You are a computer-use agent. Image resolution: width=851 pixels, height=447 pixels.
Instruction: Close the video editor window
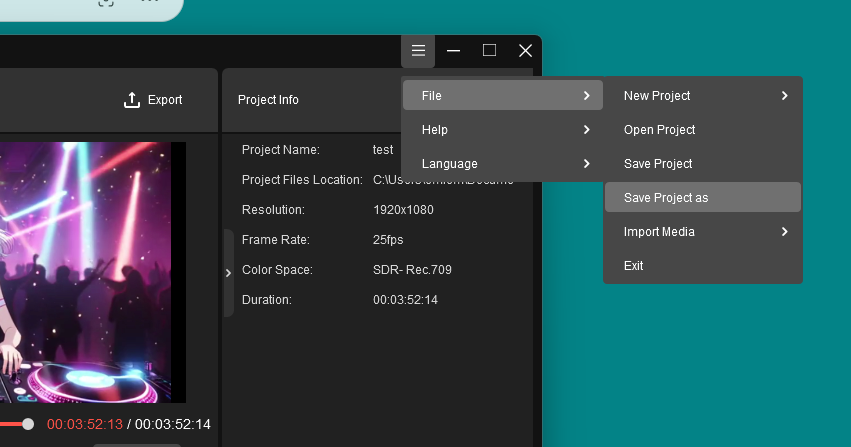point(525,51)
